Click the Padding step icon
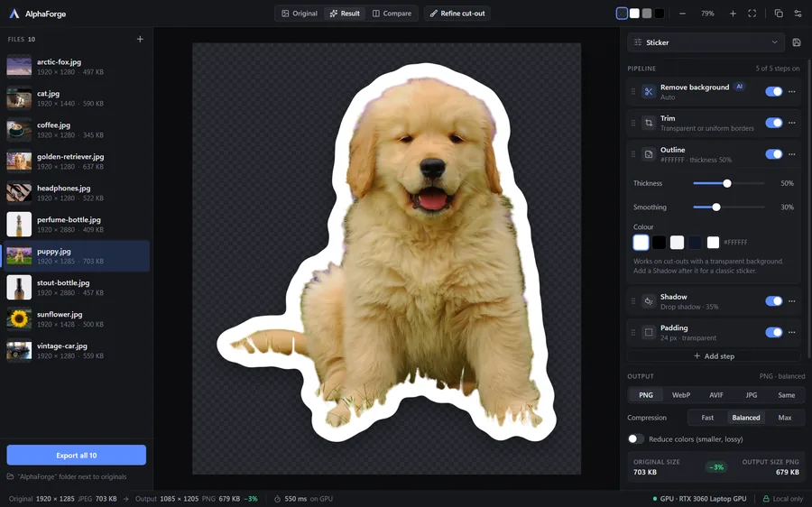Viewport: 812px width, 507px height. tap(649, 333)
